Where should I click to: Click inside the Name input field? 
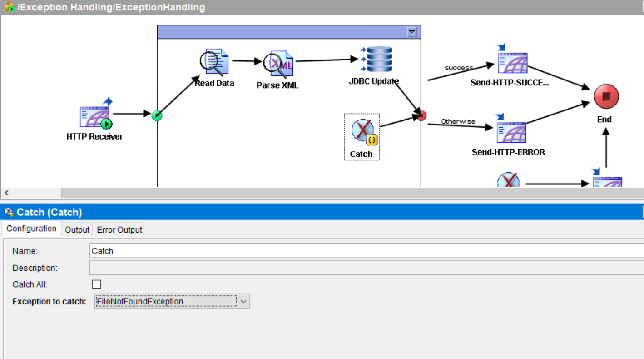click(x=182, y=250)
